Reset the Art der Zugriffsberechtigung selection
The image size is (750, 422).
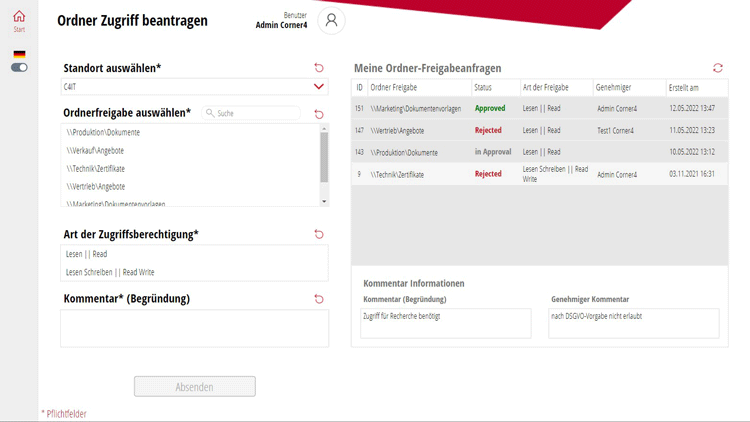click(319, 234)
